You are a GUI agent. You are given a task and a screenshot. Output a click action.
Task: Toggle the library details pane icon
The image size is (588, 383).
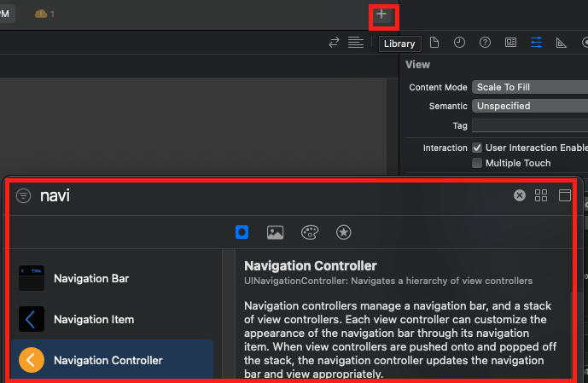click(x=564, y=195)
